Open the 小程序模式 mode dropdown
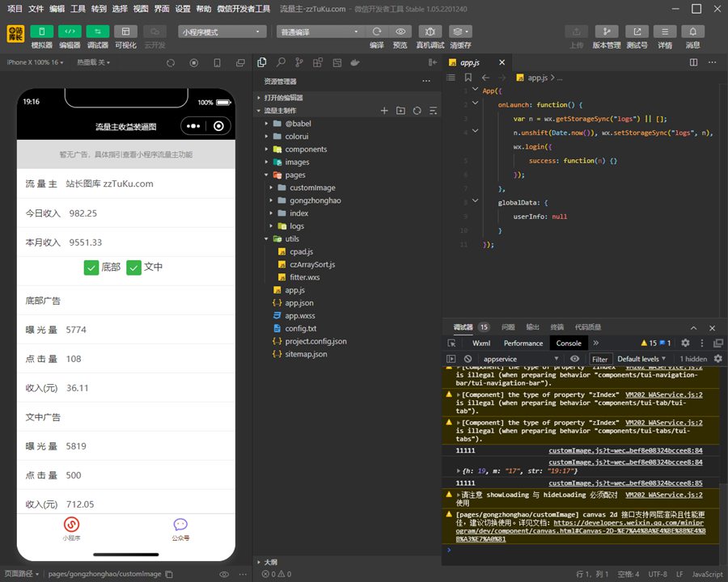This screenshot has height=582, width=728. (x=222, y=32)
